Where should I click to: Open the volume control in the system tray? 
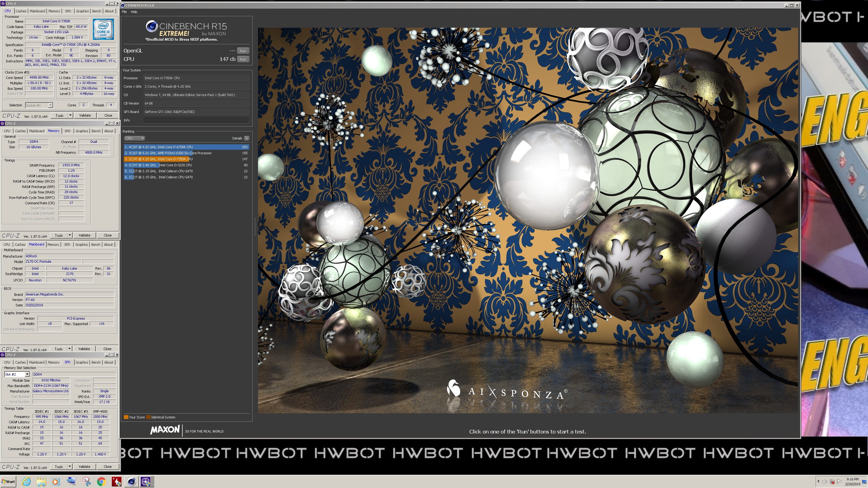click(x=825, y=482)
